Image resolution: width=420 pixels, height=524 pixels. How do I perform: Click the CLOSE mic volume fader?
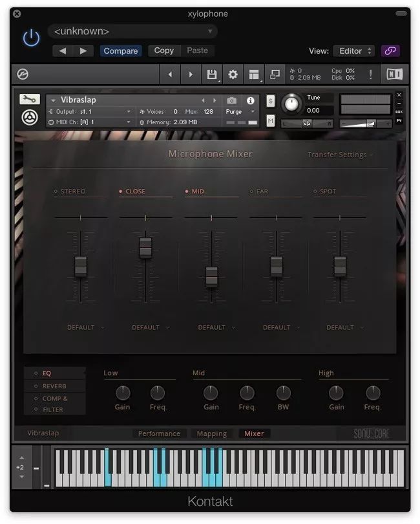(x=145, y=248)
